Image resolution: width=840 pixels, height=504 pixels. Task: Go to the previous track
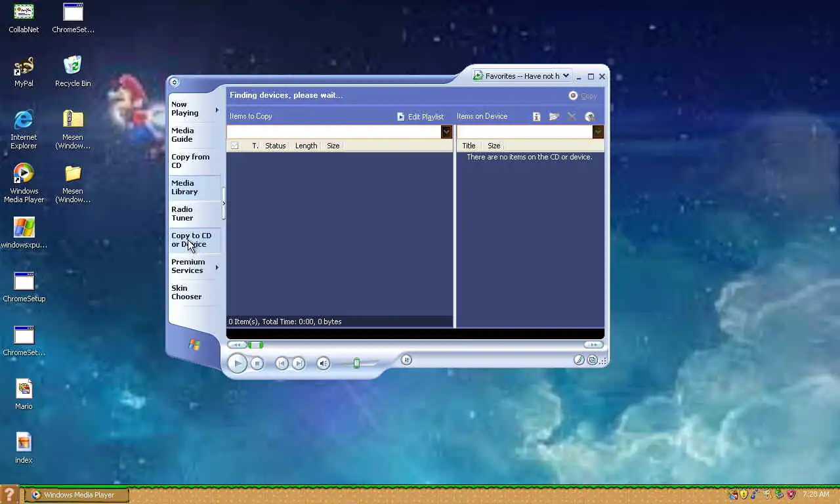coord(282,363)
